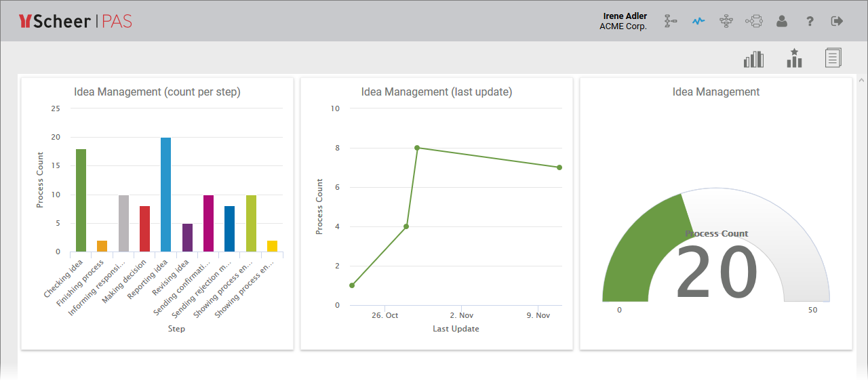Viewport: 868px width, 381px height.
Task: Open the starred bar chart icon
Action: [794, 58]
